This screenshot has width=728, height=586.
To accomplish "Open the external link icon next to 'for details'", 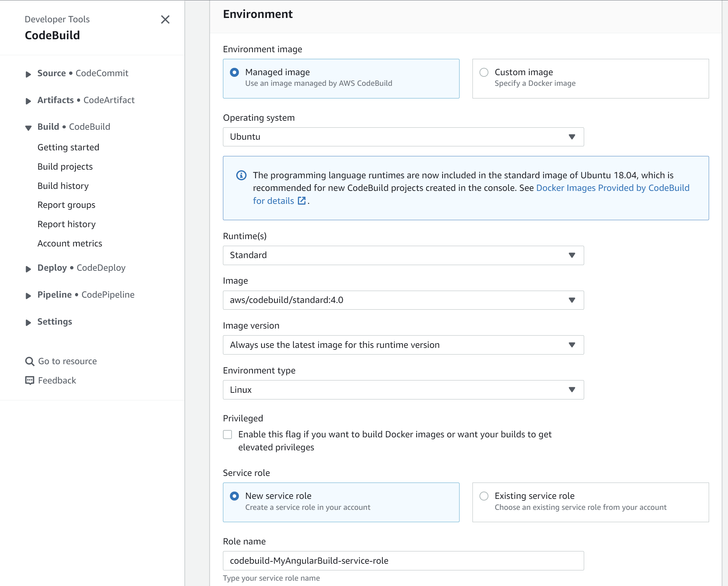I will pos(301,201).
